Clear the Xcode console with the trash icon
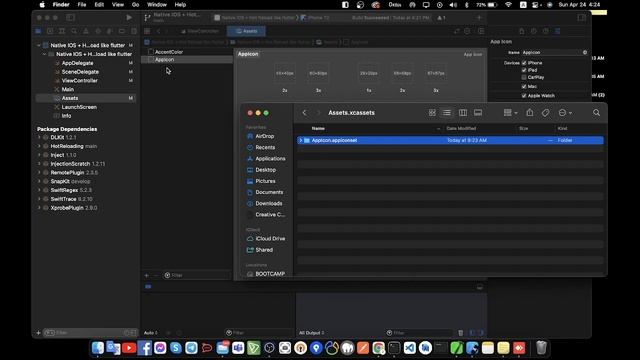Screen dimensions: 640x360 (x=460, y=333)
